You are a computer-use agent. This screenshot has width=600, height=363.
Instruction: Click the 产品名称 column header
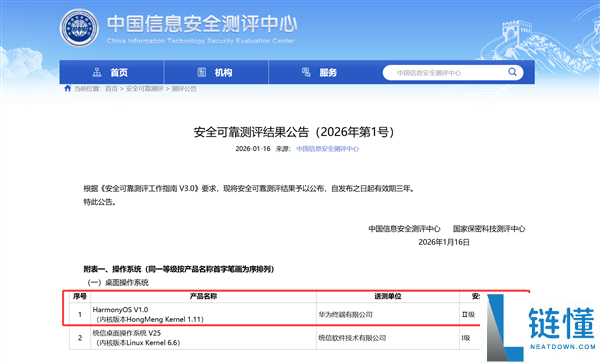[x=204, y=296]
